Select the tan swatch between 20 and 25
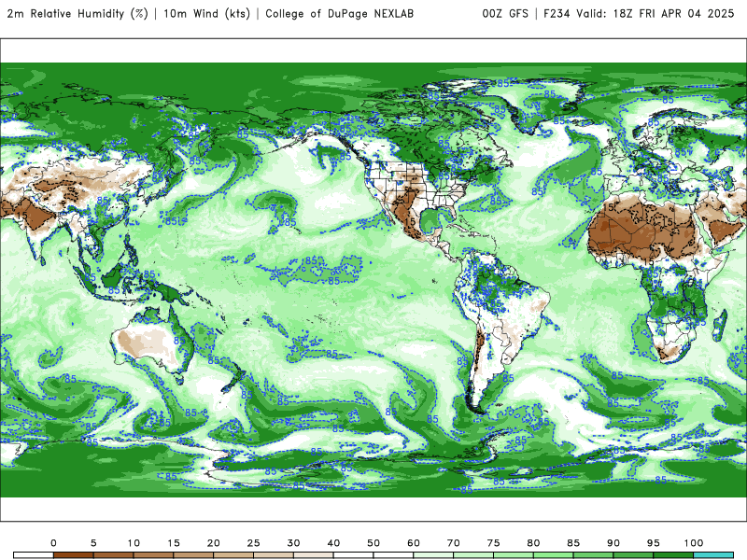Viewport: 747px width, 560px height. pyautogui.click(x=233, y=555)
